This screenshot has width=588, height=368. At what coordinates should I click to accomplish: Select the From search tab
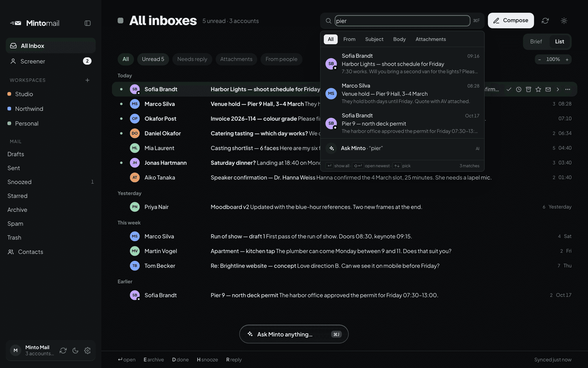click(349, 39)
